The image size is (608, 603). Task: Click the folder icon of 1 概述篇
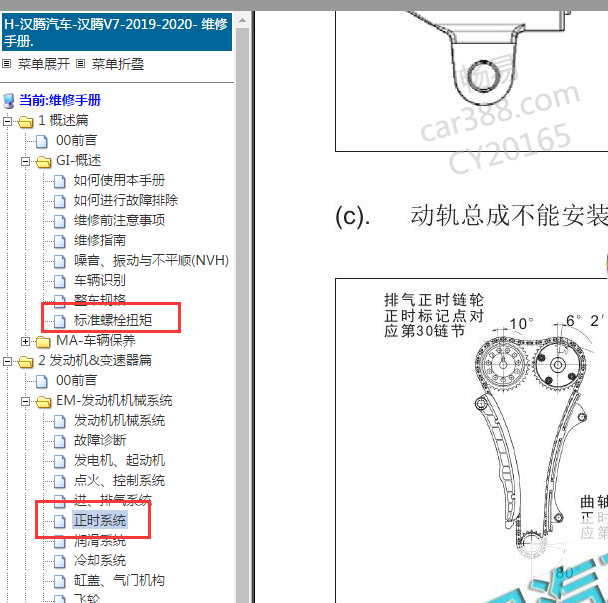click(26, 122)
